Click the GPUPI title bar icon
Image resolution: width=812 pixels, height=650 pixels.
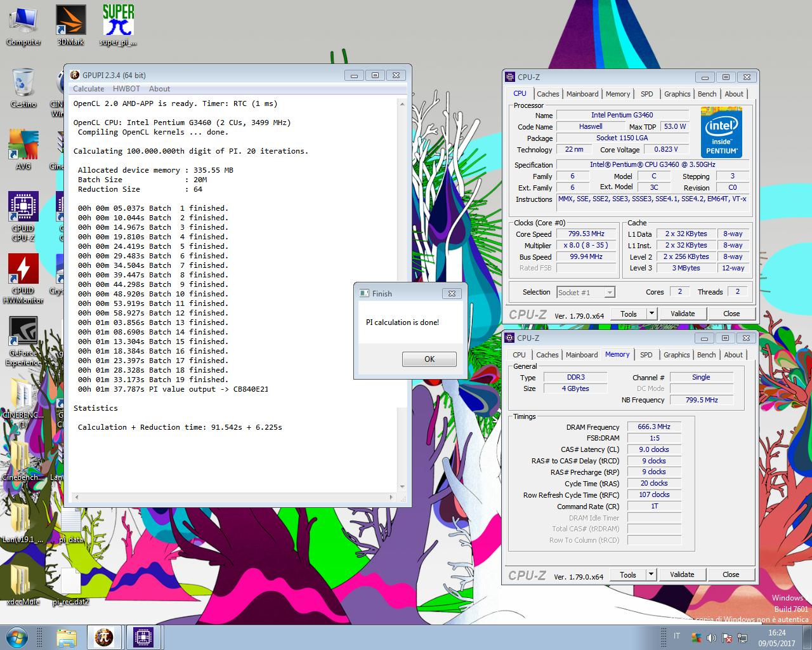[x=75, y=75]
